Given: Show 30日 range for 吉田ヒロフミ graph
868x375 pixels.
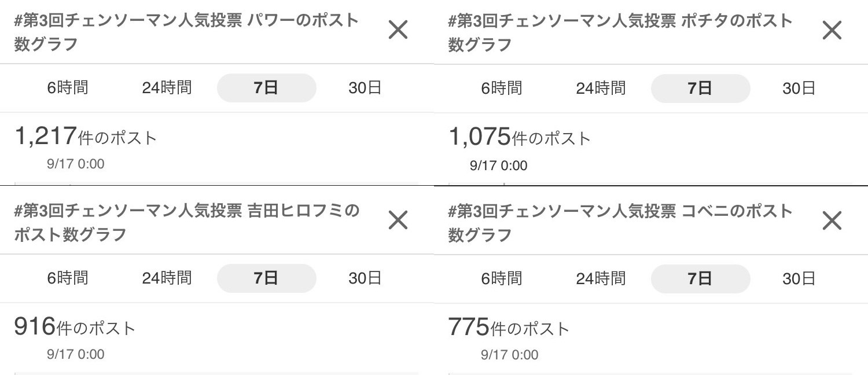Looking at the screenshot, I should pos(365,278).
